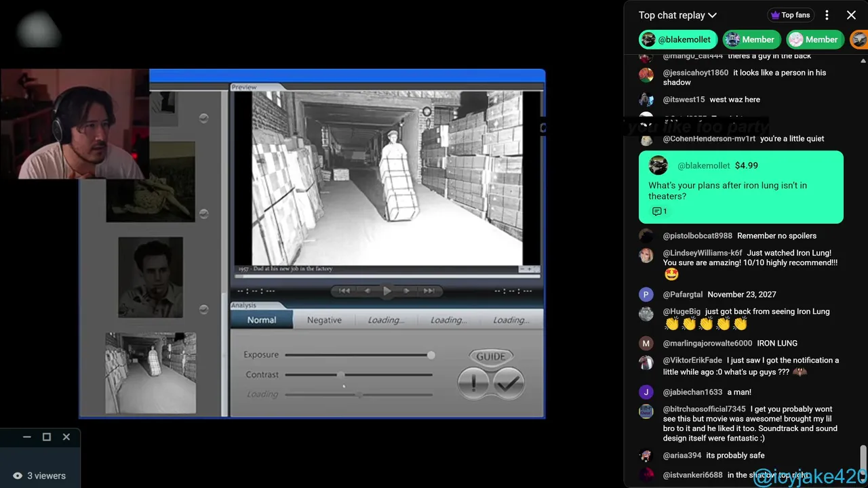868x488 pixels.
Task: Click @CohenHenderson-mv1rt username in chat
Action: point(709,139)
